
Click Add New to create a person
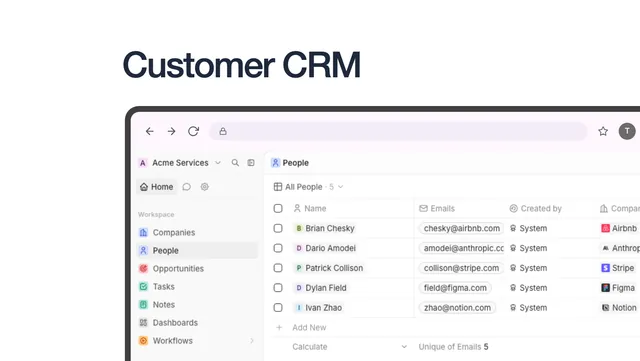click(x=309, y=328)
